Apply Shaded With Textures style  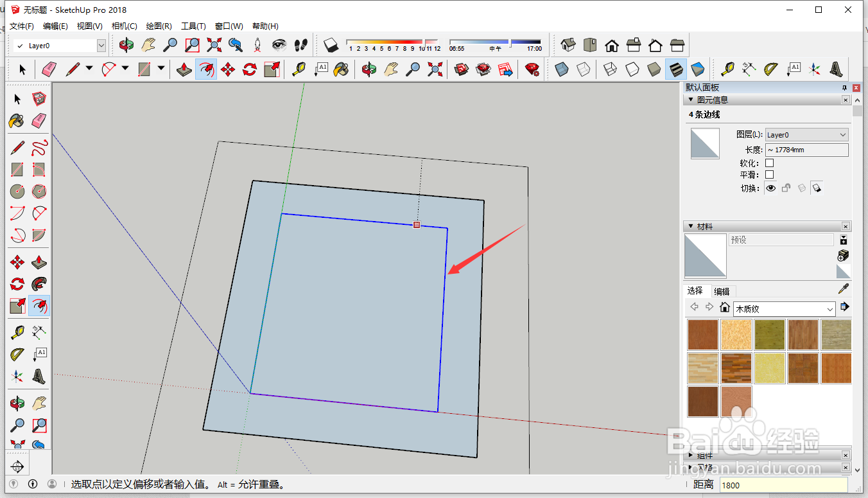(676, 69)
